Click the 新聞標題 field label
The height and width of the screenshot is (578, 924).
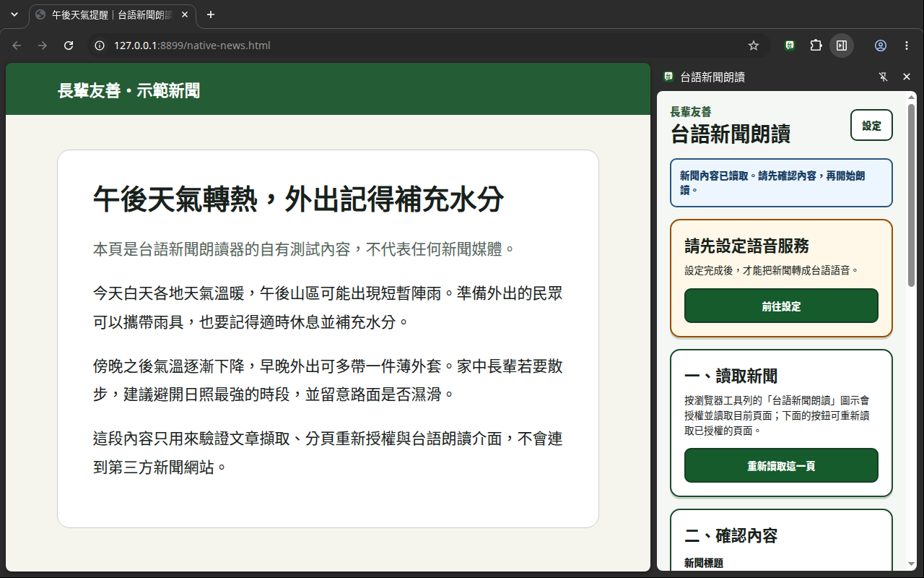[x=704, y=563]
